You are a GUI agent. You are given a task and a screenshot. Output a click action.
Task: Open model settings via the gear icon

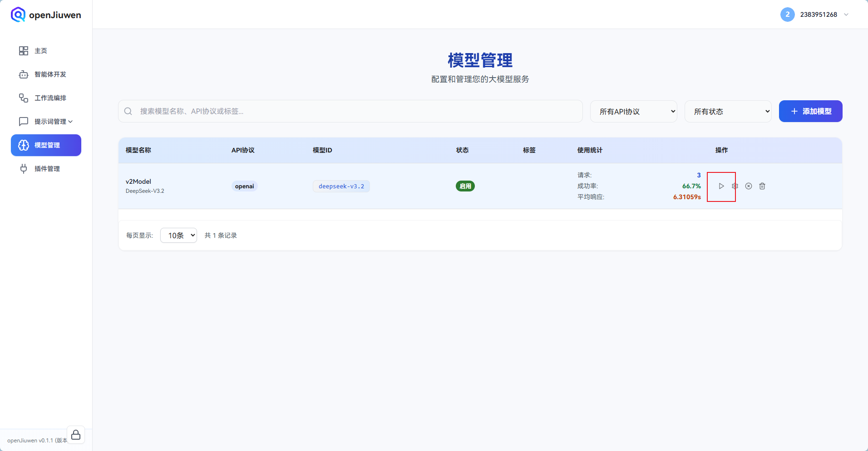(735, 186)
